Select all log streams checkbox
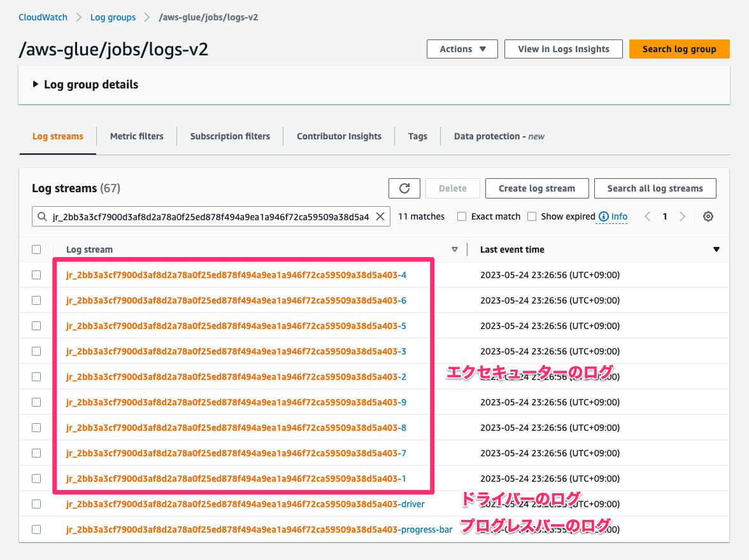Screen dimensions: 749x560 [36, 249]
